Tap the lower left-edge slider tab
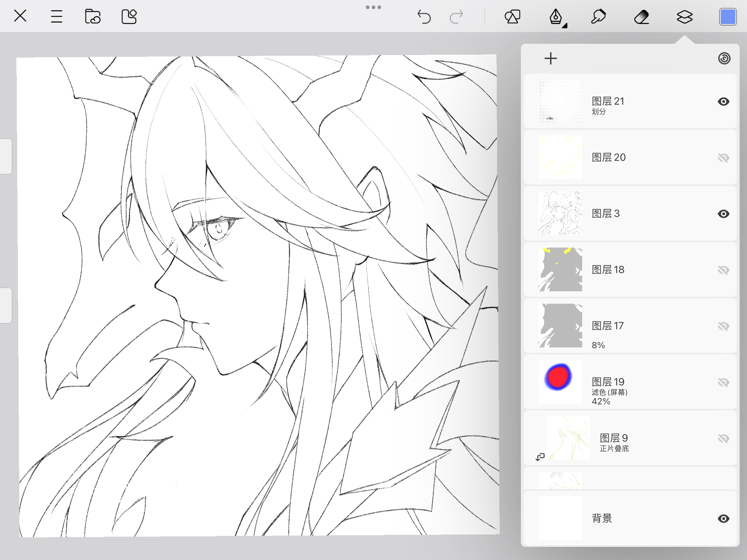747x560 pixels. point(5,306)
